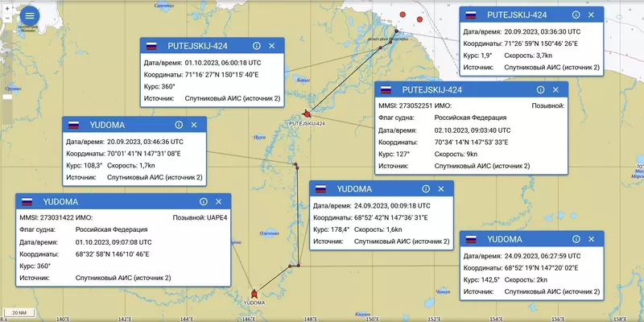This screenshot has width=644, height=322.
Task: Click YUDOMA title of 06:27:59 UTC popup
Action: pos(505,239)
